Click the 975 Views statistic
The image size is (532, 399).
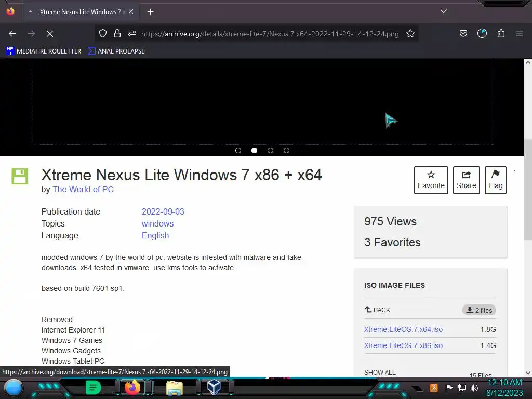390,221
